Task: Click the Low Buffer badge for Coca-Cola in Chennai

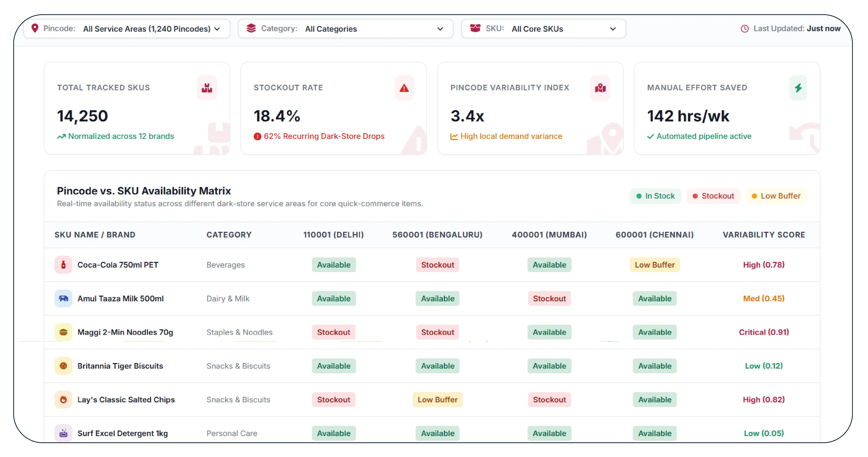Action: click(655, 265)
